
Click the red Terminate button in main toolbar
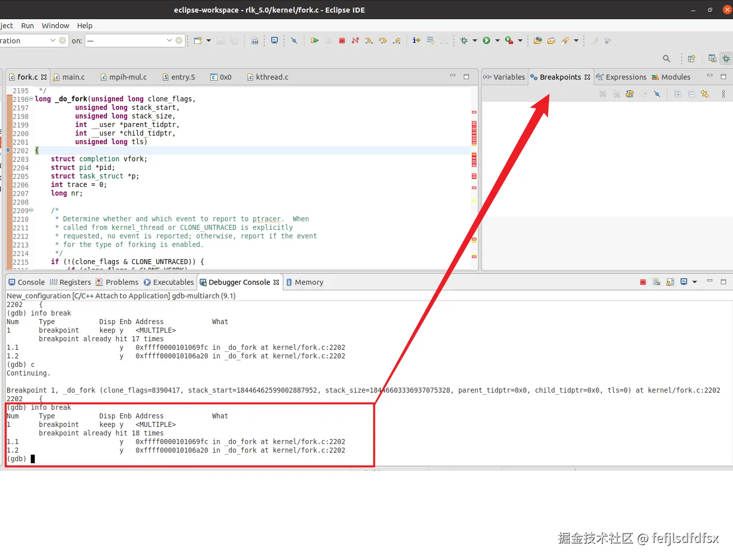[x=342, y=40]
